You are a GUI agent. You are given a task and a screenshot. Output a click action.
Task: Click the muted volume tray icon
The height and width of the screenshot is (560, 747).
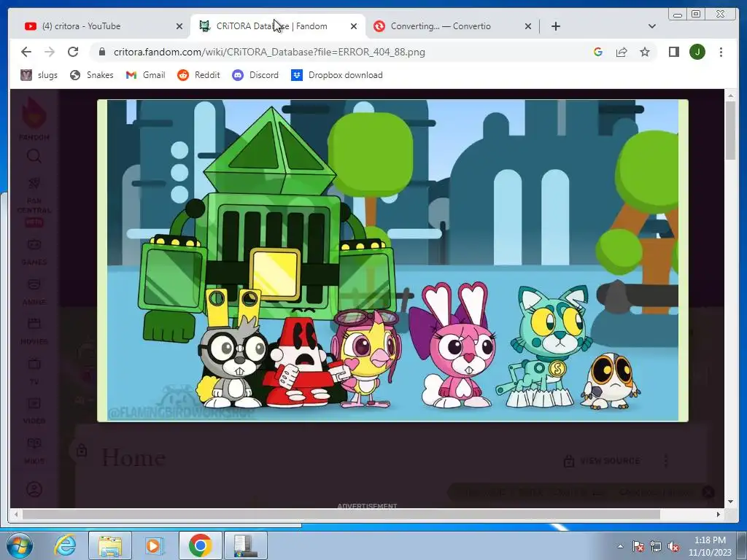pos(673,546)
